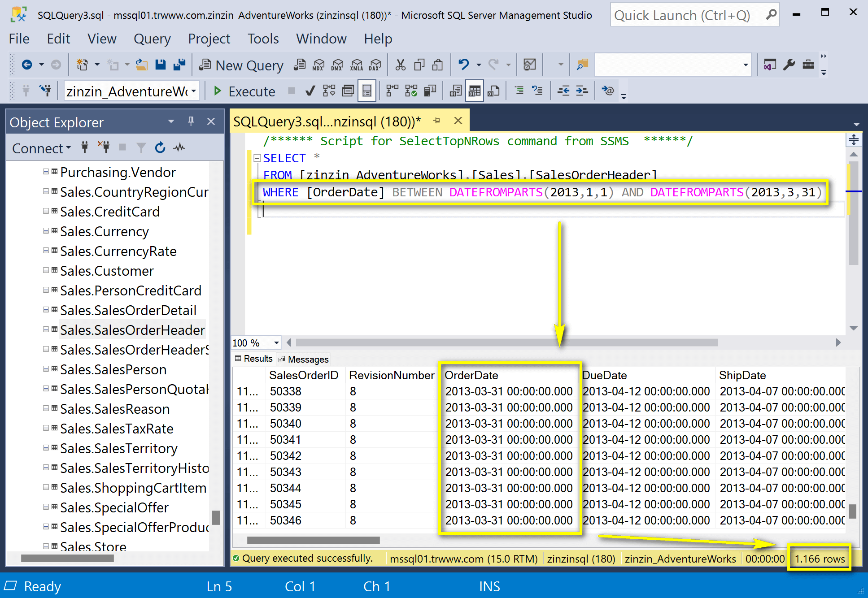Select the Sales.SalesTerritory tree item
Image resolution: width=868 pixels, height=598 pixels.
(119, 448)
